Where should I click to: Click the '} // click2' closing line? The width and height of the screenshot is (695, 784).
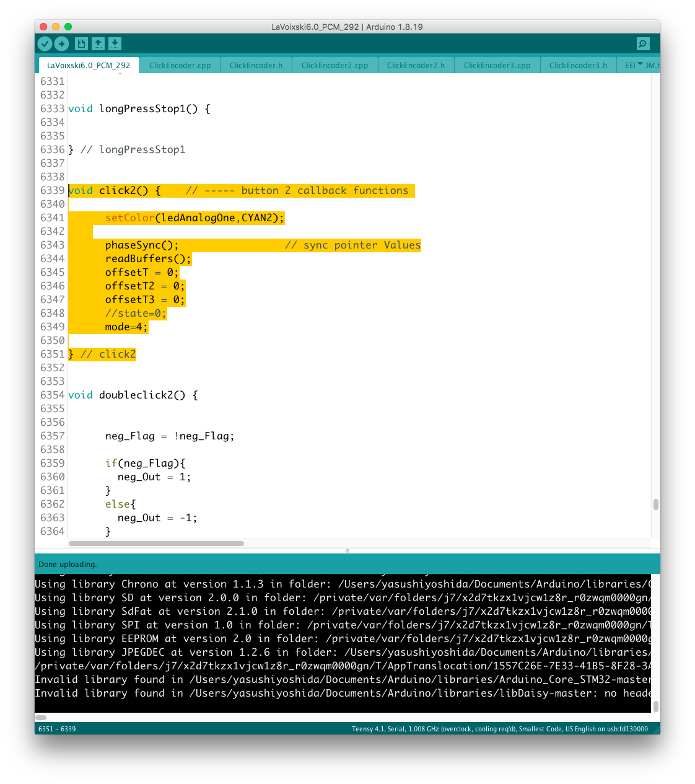tap(102, 354)
